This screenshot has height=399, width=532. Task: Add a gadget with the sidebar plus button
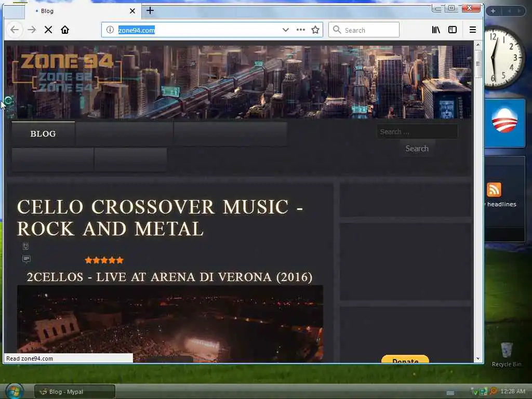tap(493, 11)
